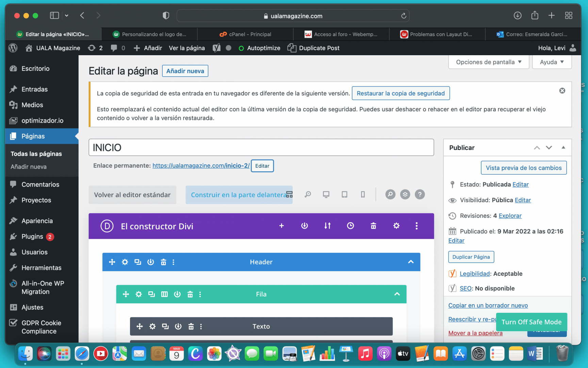
Task: Toggle Fila row power icon
Action: pos(177,294)
